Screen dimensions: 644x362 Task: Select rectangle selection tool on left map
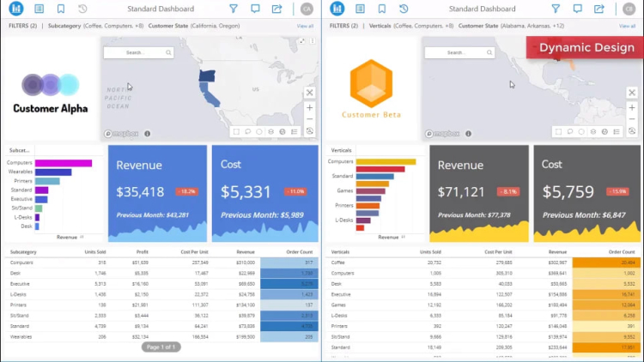pos(236,132)
